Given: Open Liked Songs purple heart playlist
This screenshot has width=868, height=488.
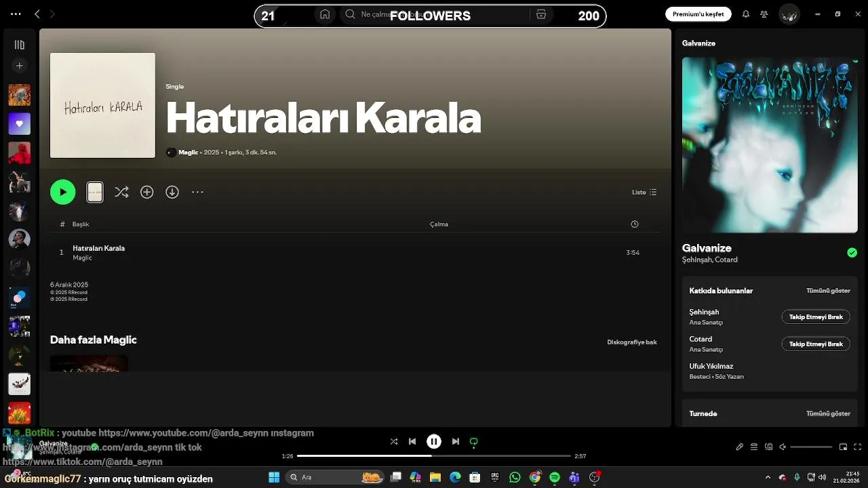Looking at the screenshot, I should (x=20, y=124).
